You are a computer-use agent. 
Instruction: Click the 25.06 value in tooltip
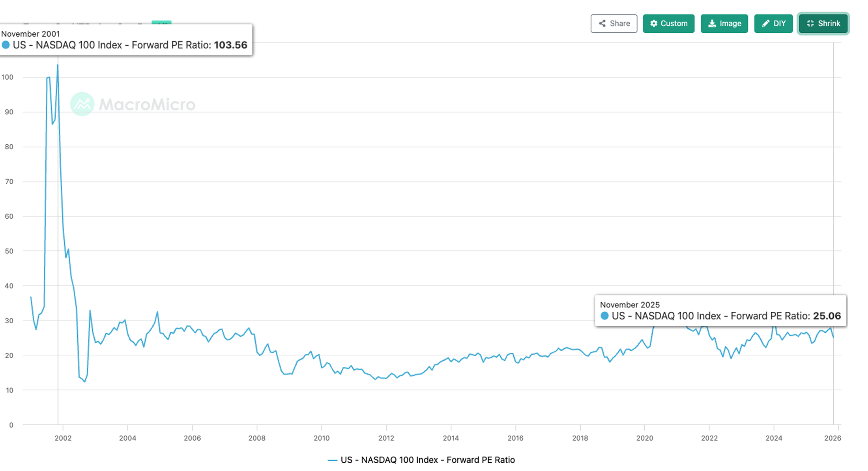827,316
